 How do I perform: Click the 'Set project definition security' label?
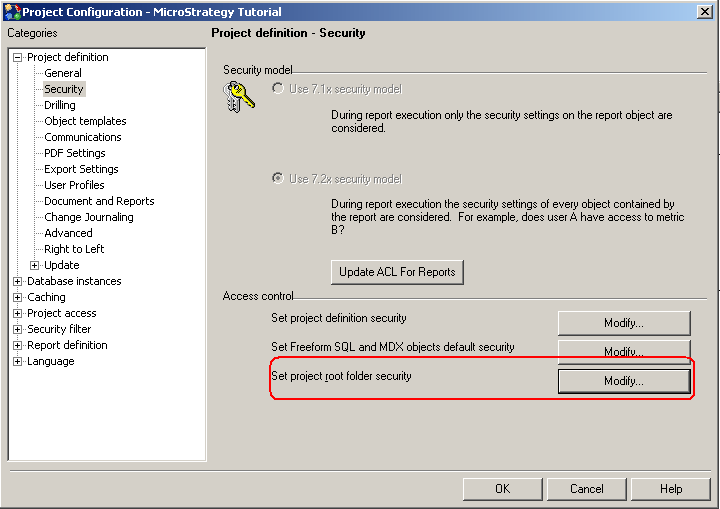[339, 318]
